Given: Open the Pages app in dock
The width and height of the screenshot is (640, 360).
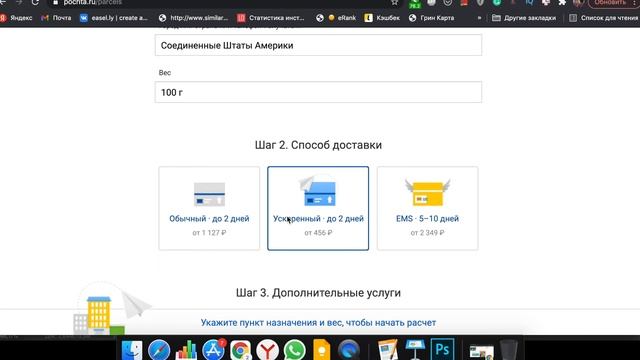Looking at the screenshot, I should (x=388, y=350).
